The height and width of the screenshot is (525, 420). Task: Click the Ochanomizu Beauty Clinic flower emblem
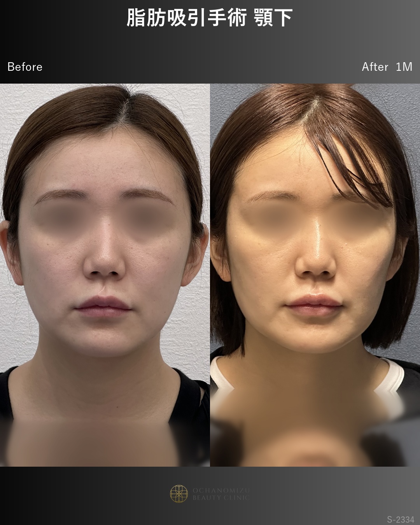click(x=179, y=494)
